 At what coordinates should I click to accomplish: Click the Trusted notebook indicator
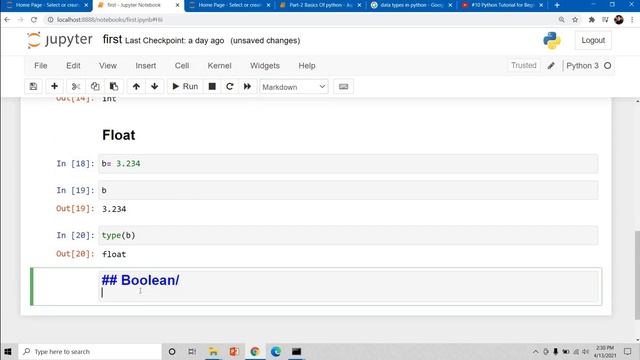[x=524, y=66]
